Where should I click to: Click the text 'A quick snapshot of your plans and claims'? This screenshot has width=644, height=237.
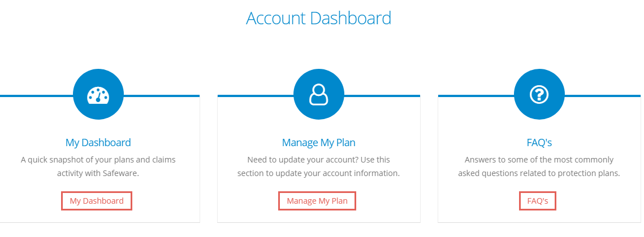(x=98, y=160)
